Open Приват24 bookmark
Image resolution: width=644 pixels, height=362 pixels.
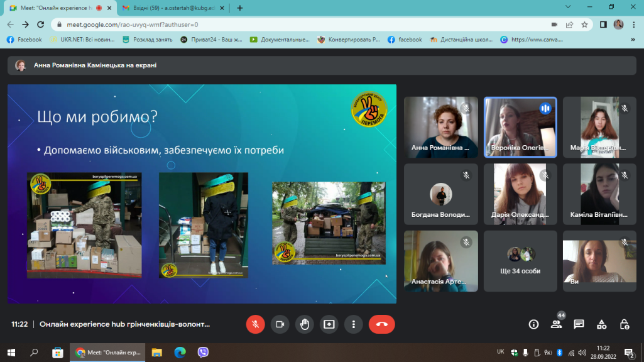coord(212,40)
